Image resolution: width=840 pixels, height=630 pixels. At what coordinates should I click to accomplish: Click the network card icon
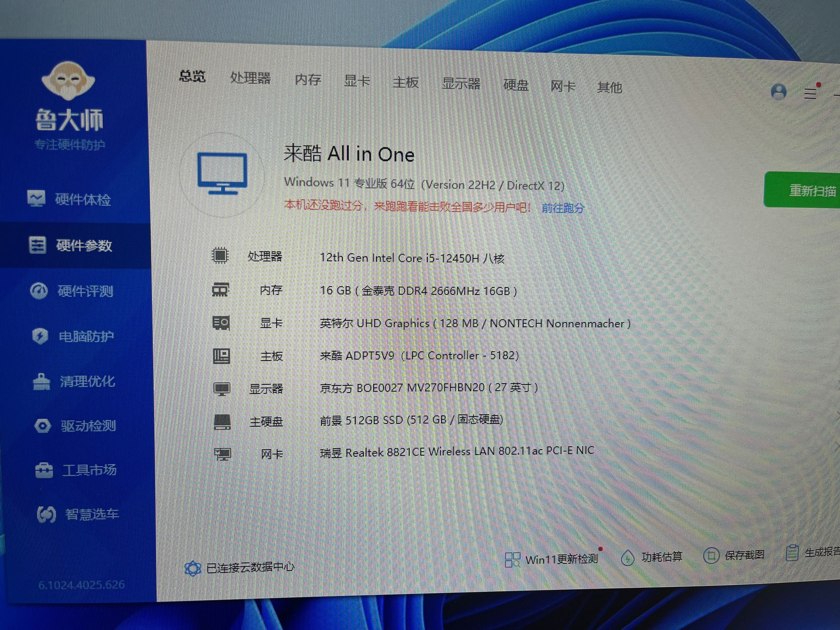[223, 454]
